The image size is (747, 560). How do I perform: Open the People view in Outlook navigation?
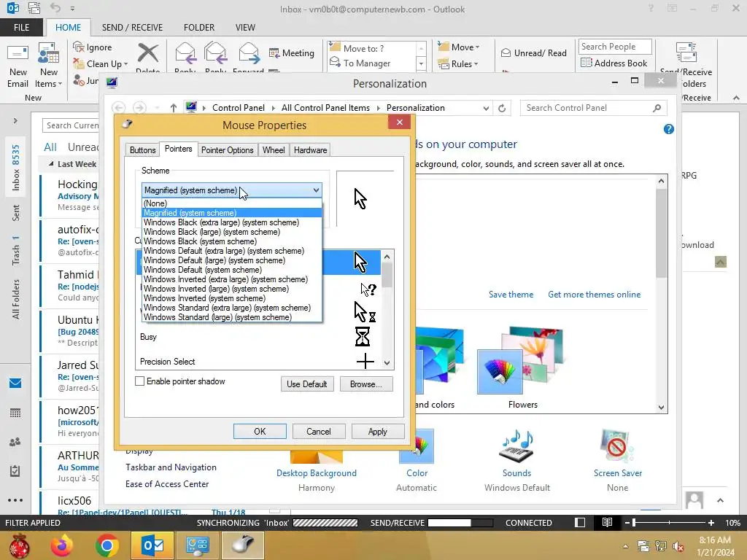pos(15,442)
